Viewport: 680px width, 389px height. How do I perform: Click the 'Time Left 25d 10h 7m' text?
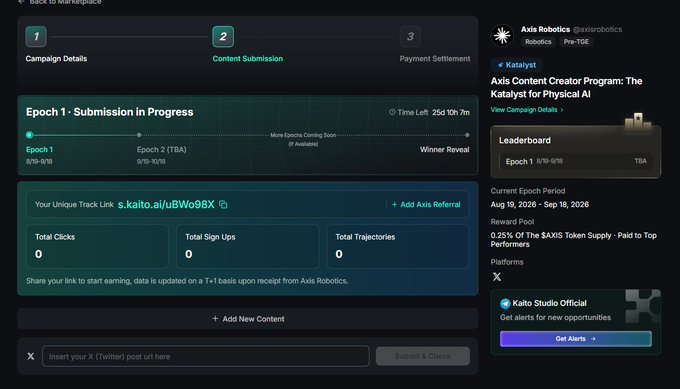click(x=429, y=112)
